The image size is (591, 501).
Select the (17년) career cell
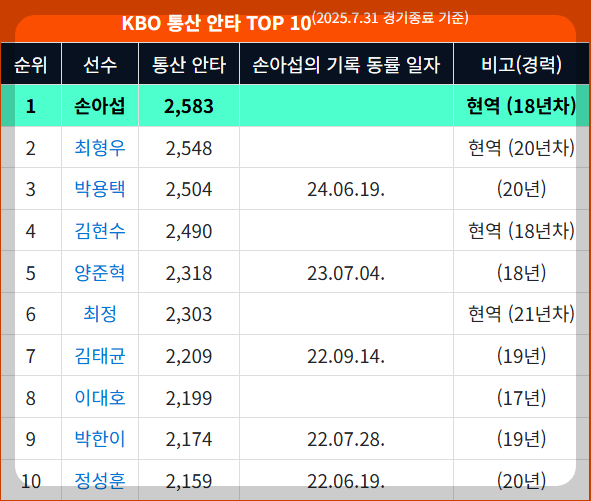[x=522, y=398]
